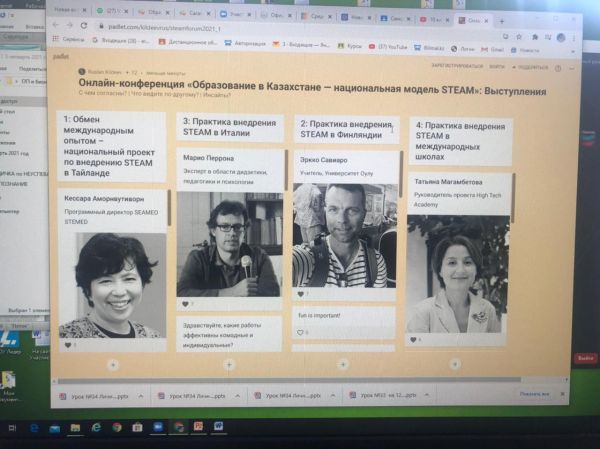Viewport: 600px width, 449px height.
Task: Add post under the Finland column plus button
Action: (343, 365)
